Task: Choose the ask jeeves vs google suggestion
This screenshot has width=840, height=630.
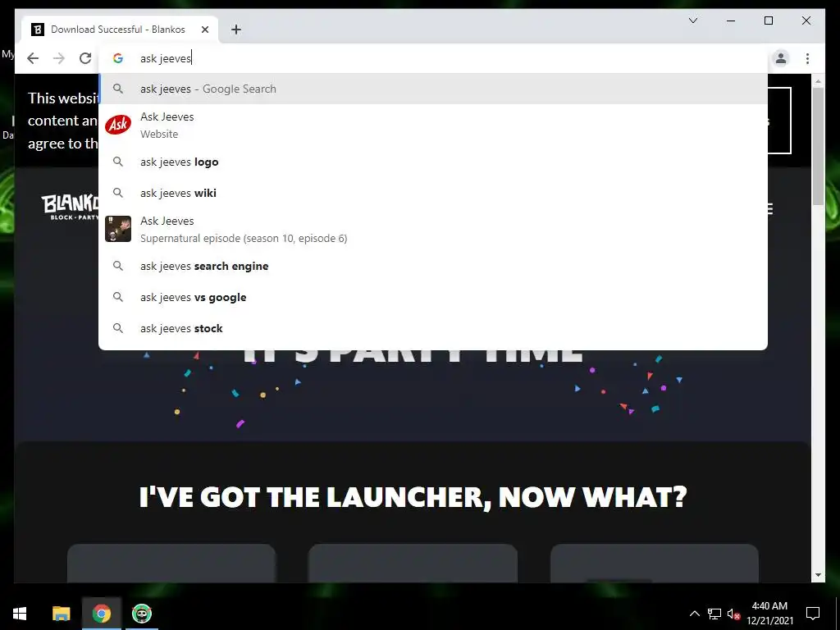Action: (433, 297)
